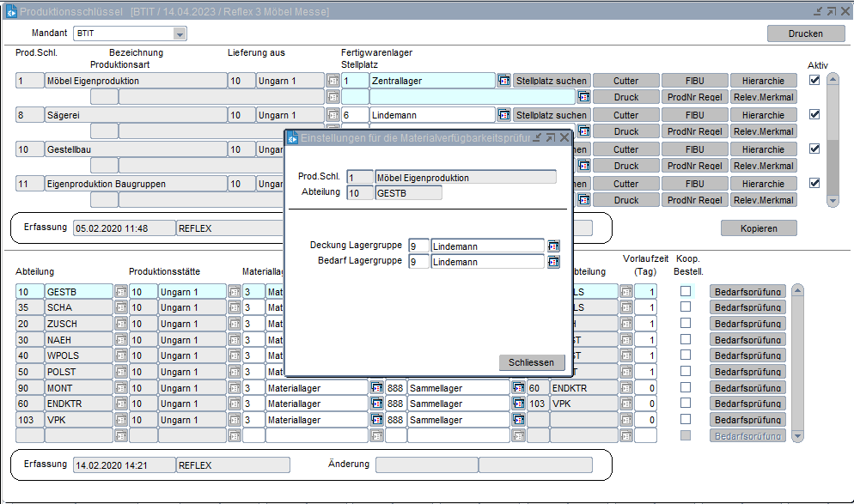
Task: Open lookup icon beside Sammellager in VPK row
Action: pyautogui.click(x=518, y=420)
